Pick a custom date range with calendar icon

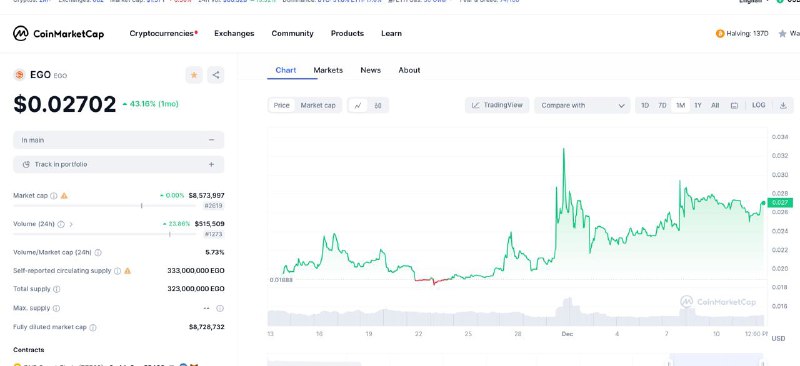tap(734, 106)
